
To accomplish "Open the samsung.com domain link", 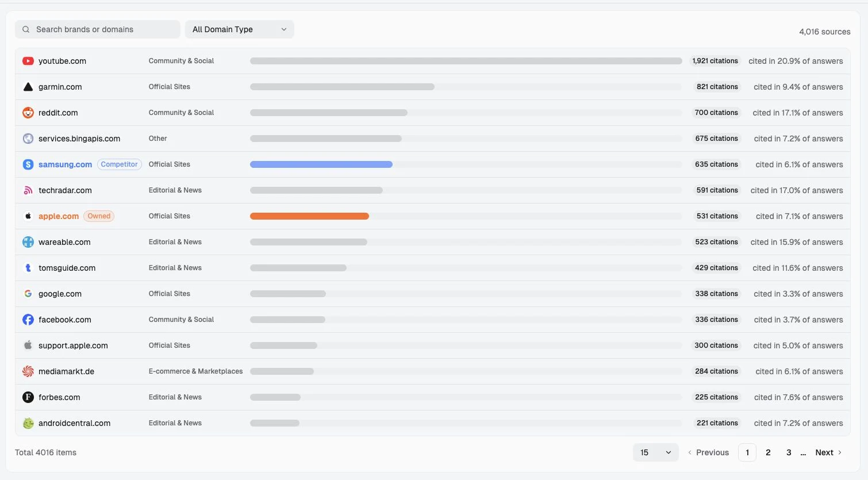I will pos(65,164).
